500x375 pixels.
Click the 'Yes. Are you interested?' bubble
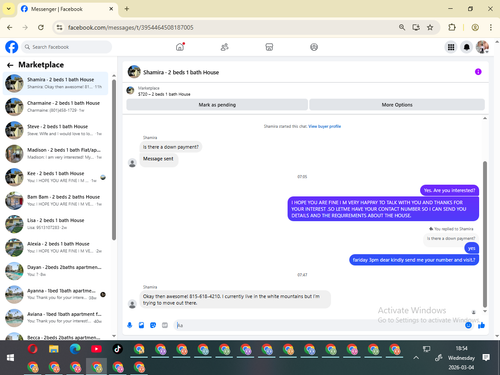(449, 190)
